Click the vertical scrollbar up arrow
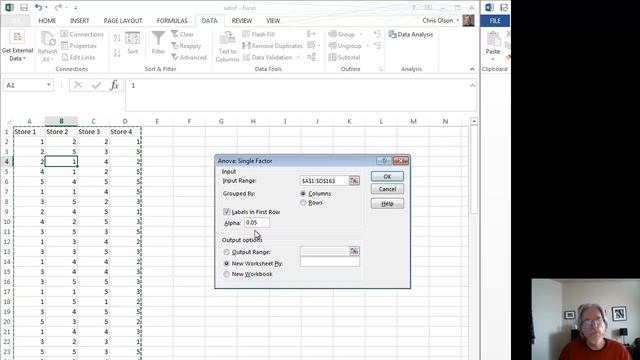640x360 pixels. 473,121
